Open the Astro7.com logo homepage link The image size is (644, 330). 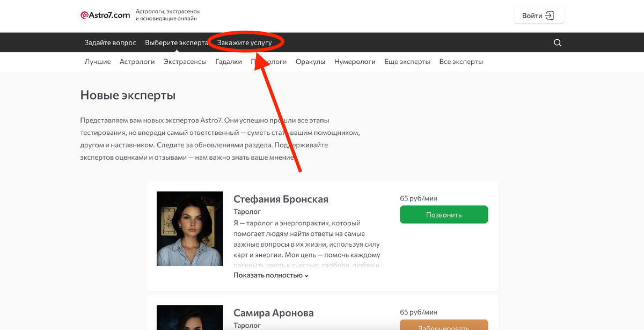point(105,15)
